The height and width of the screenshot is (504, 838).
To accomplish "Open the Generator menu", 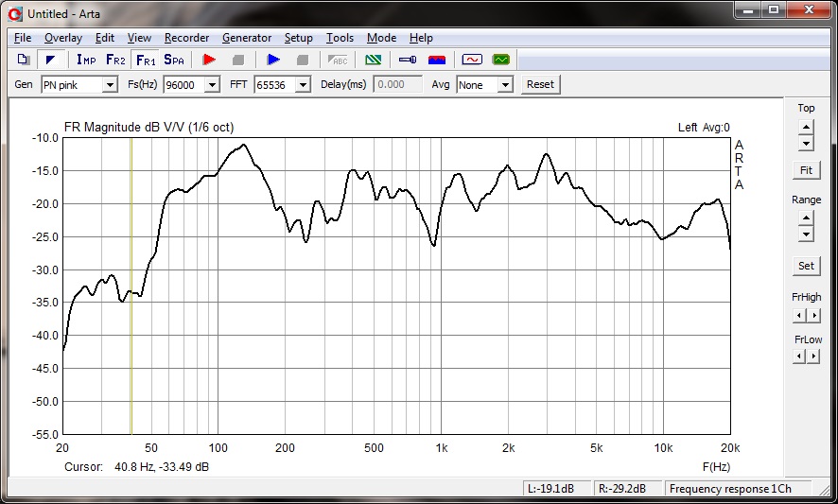I will 247,38.
